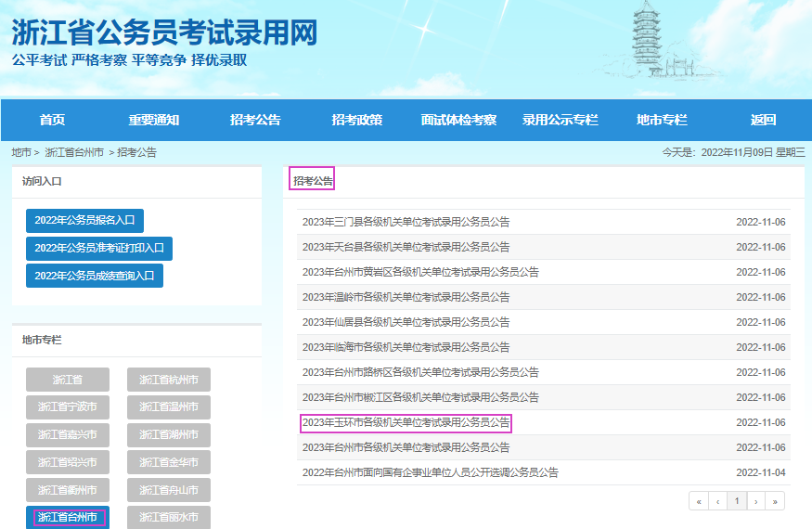Click the single › next page arrow
Screen dimensions: 812x529
[756, 501]
